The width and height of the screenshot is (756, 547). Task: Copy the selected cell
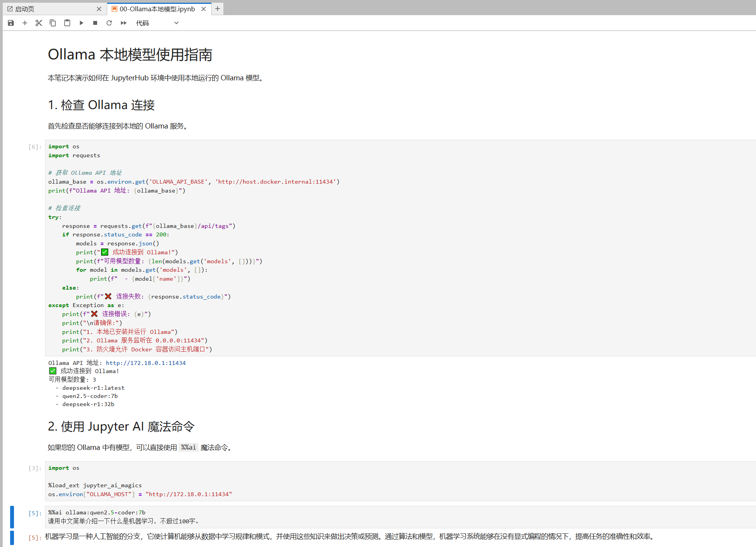[53, 23]
